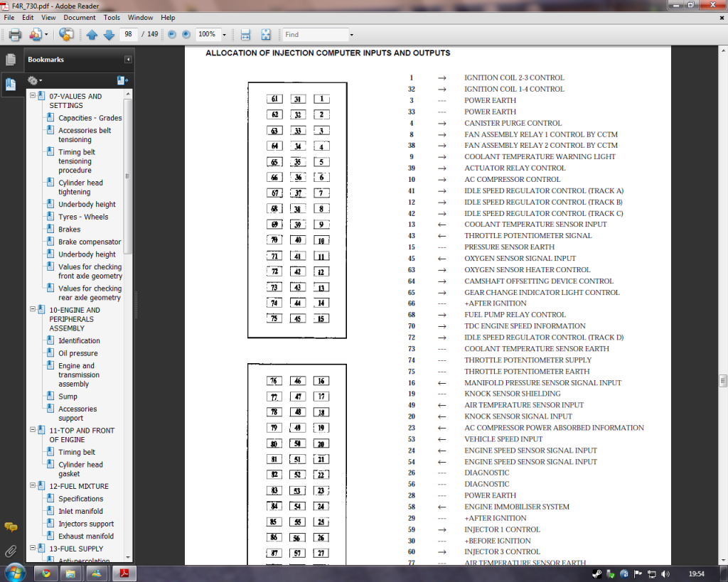Click bookmarks panel scroll down arrow
Image resolution: width=728 pixels, height=582 pixels.
pos(128,557)
